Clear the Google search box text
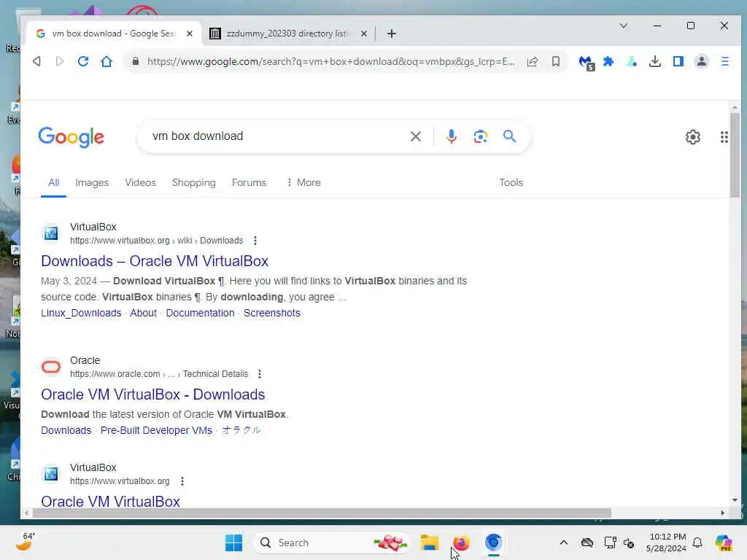 pos(415,136)
